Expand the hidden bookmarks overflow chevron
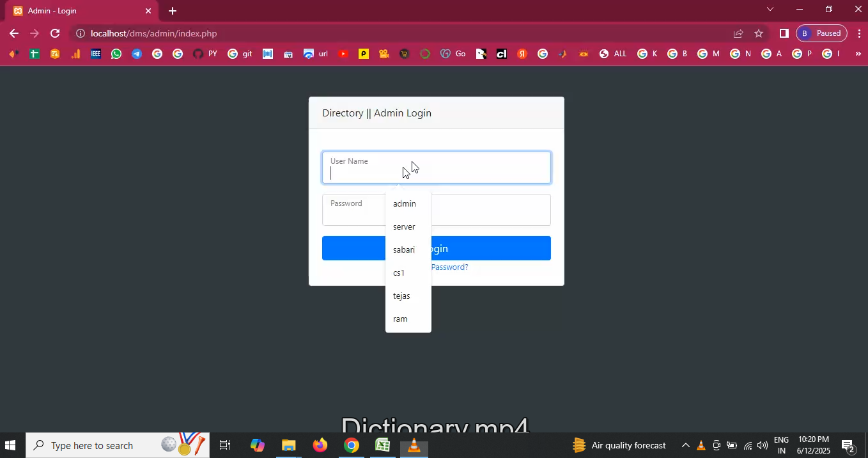 pyautogui.click(x=858, y=54)
